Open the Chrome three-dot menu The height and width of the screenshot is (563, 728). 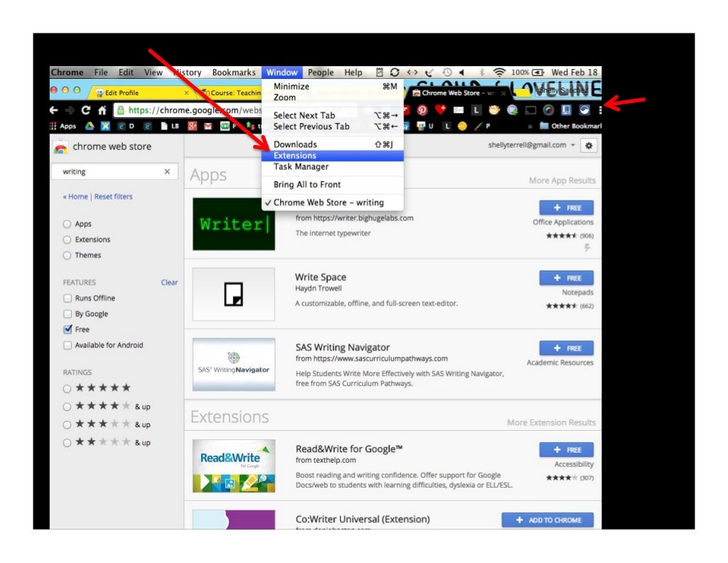pyautogui.click(x=600, y=110)
